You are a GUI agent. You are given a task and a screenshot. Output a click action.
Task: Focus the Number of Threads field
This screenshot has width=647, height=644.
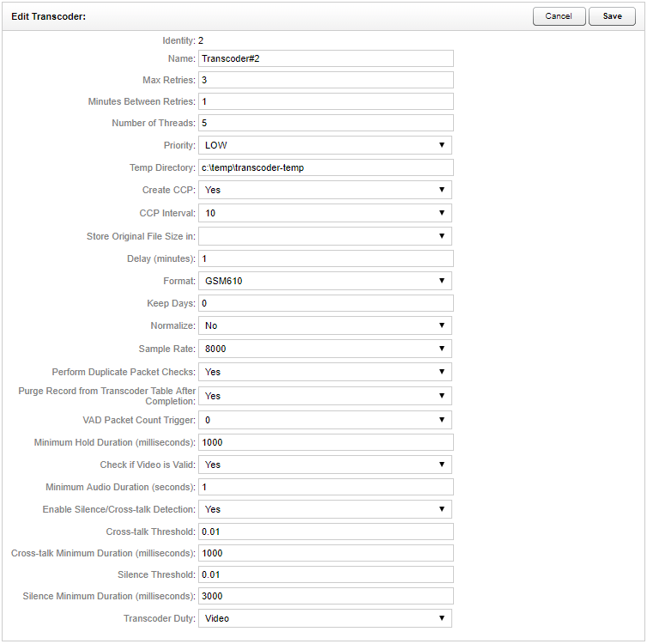[325, 123]
